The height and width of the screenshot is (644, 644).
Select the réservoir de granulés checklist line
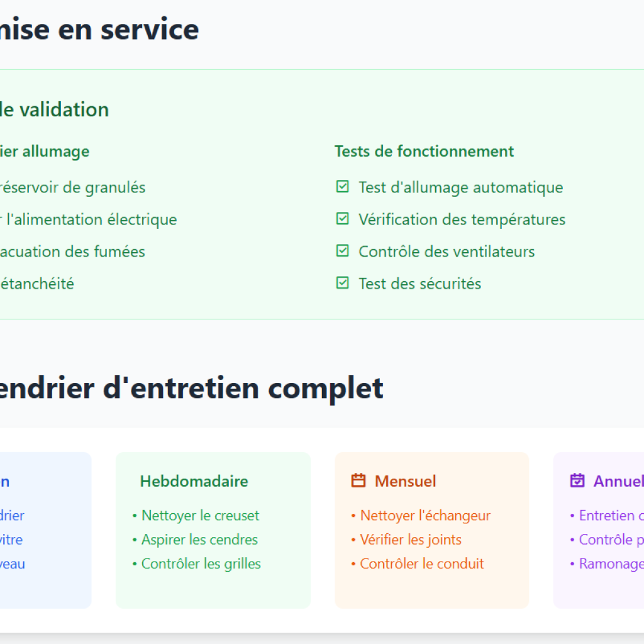[72, 187]
